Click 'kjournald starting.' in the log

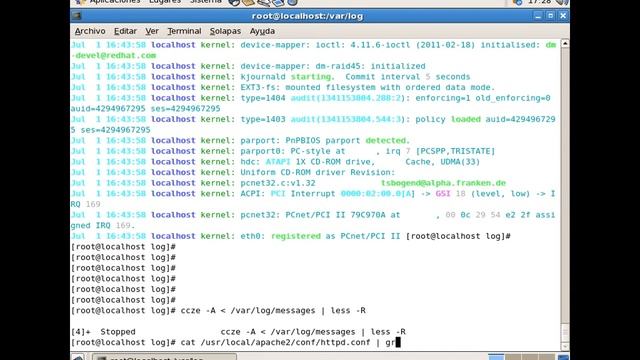(x=287, y=77)
